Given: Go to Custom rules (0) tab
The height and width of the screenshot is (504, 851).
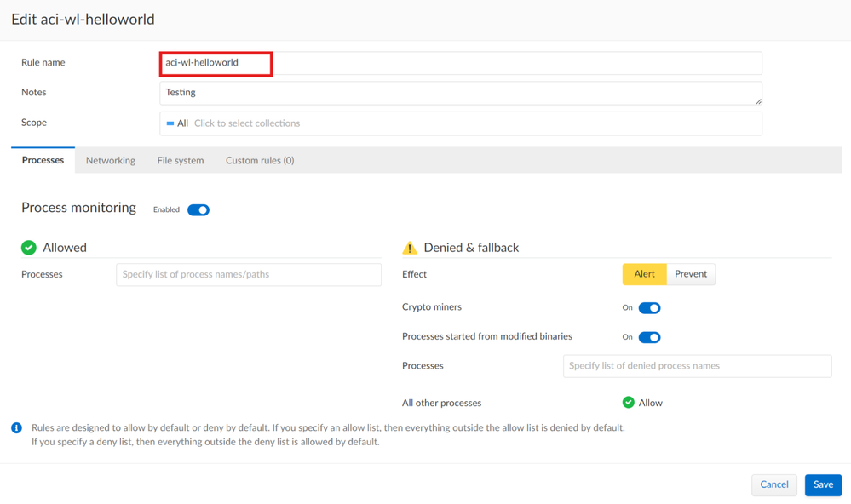Looking at the screenshot, I should tap(260, 160).
